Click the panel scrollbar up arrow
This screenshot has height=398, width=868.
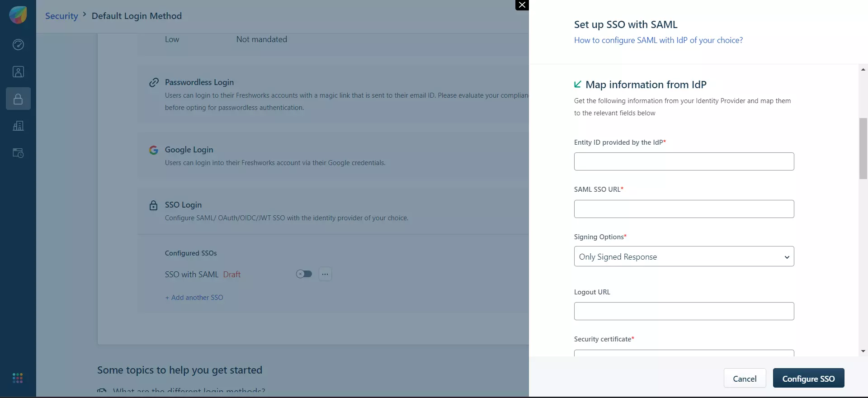click(x=863, y=69)
